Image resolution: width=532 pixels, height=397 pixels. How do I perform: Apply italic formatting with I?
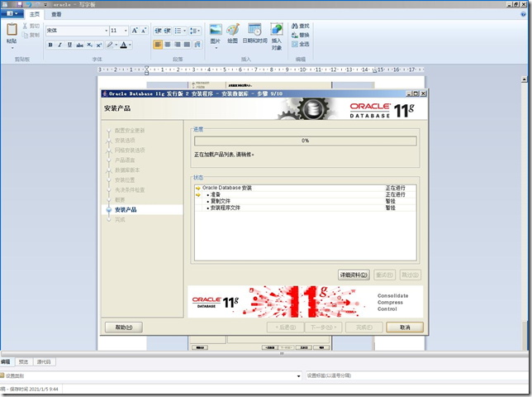tap(59, 45)
